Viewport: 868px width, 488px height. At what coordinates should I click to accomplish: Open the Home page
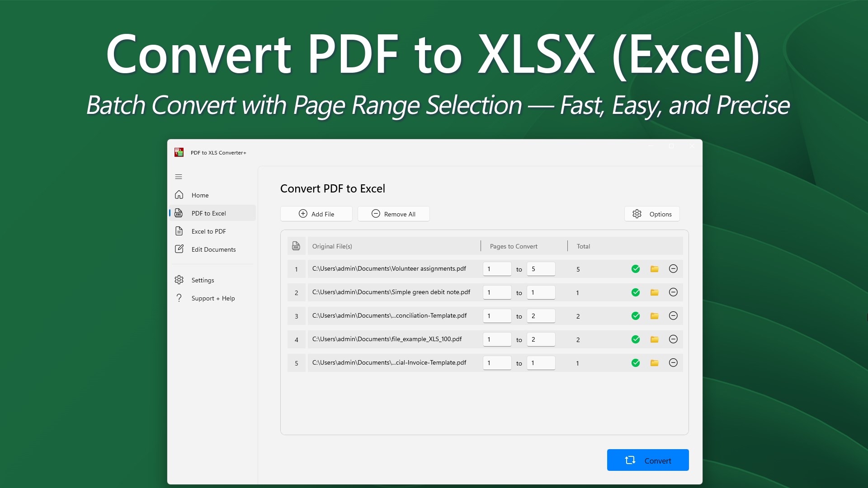[x=212, y=195]
